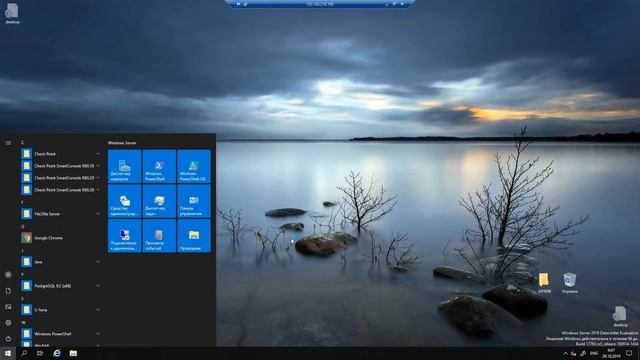Click the W letter header in app list
Viewport: 640px width, 360px height.
(23, 323)
